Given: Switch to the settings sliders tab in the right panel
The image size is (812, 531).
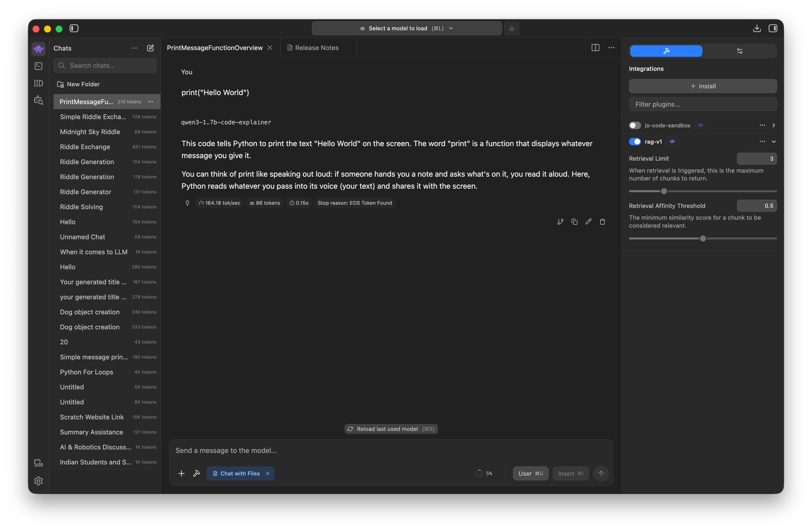Looking at the screenshot, I should 739,51.
